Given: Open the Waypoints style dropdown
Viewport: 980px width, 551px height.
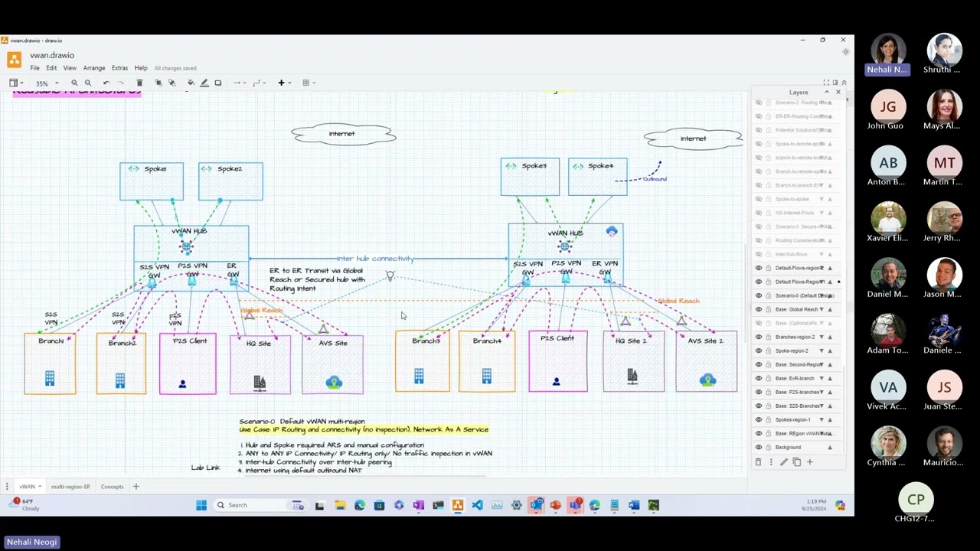Looking at the screenshot, I should point(258,83).
